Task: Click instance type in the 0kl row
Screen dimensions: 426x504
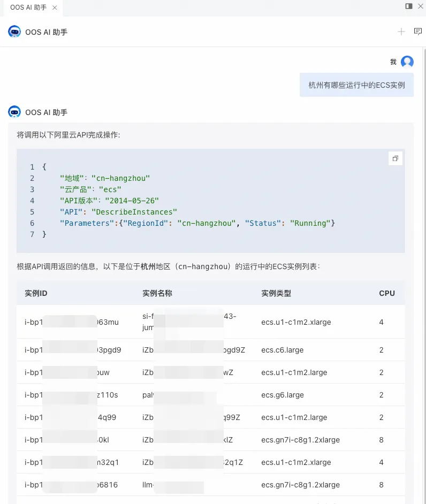Action: coord(301,440)
